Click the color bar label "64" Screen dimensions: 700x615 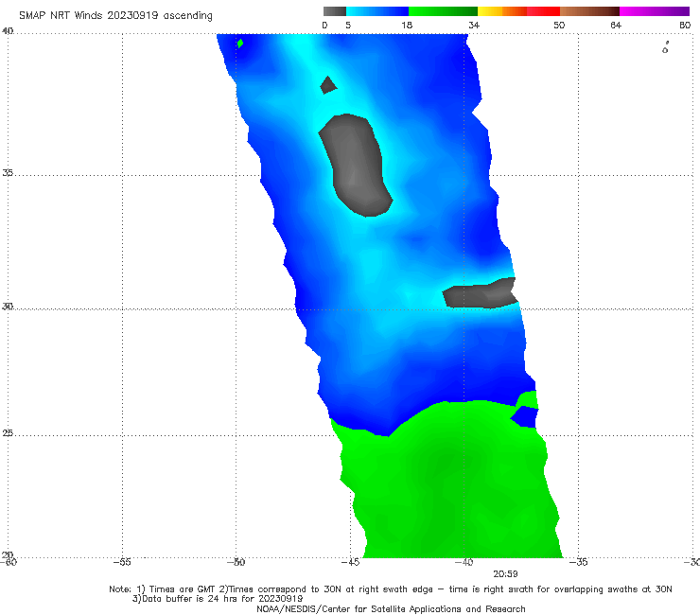tap(616, 26)
